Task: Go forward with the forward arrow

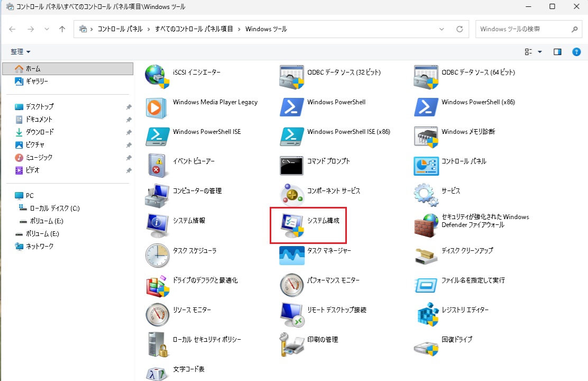Action: tap(31, 29)
